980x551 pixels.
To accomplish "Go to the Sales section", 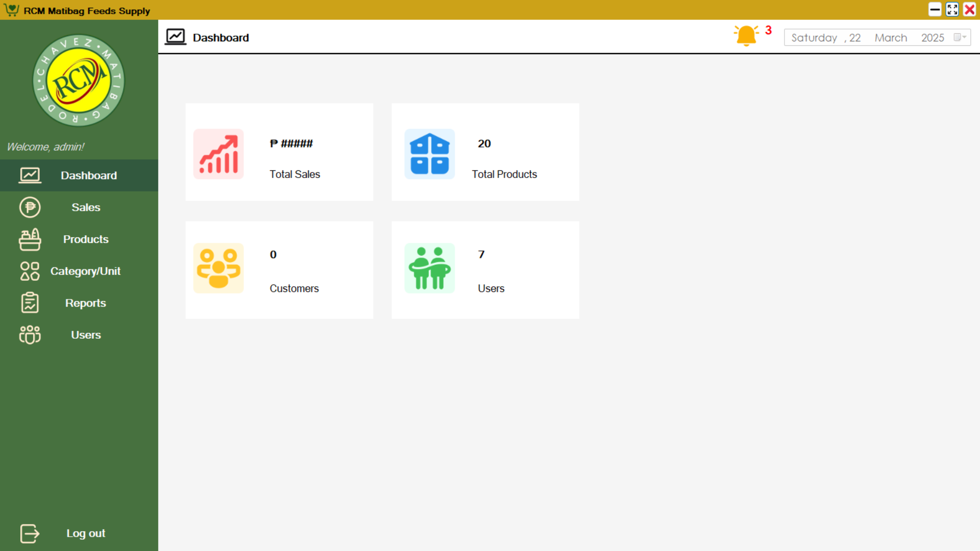I will pyautogui.click(x=79, y=207).
